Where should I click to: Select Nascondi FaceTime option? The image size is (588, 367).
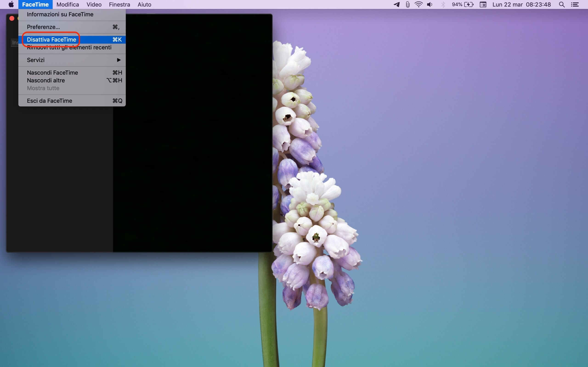[52, 72]
